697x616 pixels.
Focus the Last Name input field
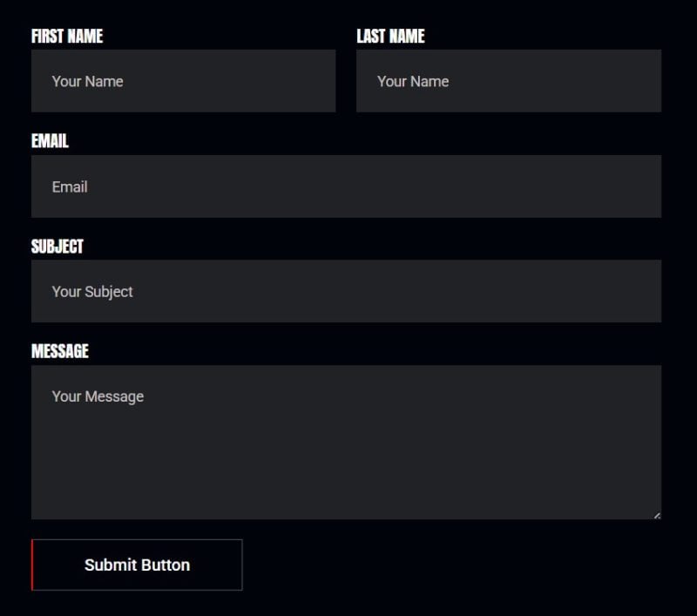509,81
